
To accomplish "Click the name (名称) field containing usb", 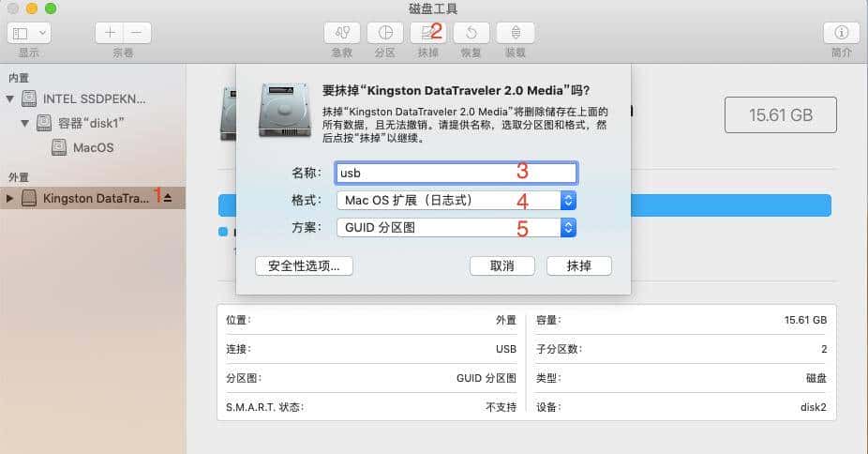I will 456,173.
